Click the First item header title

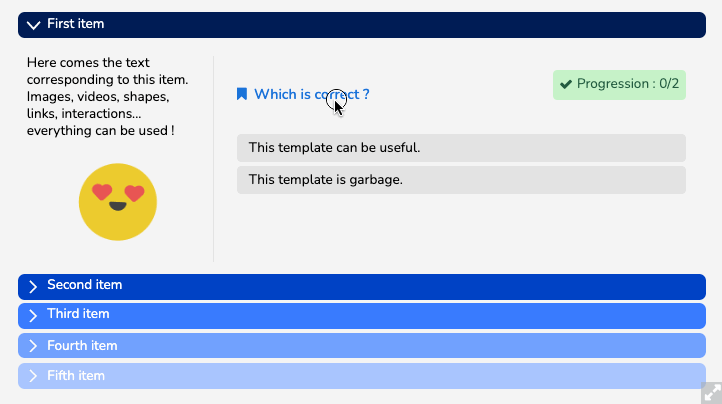click(76, 24)
